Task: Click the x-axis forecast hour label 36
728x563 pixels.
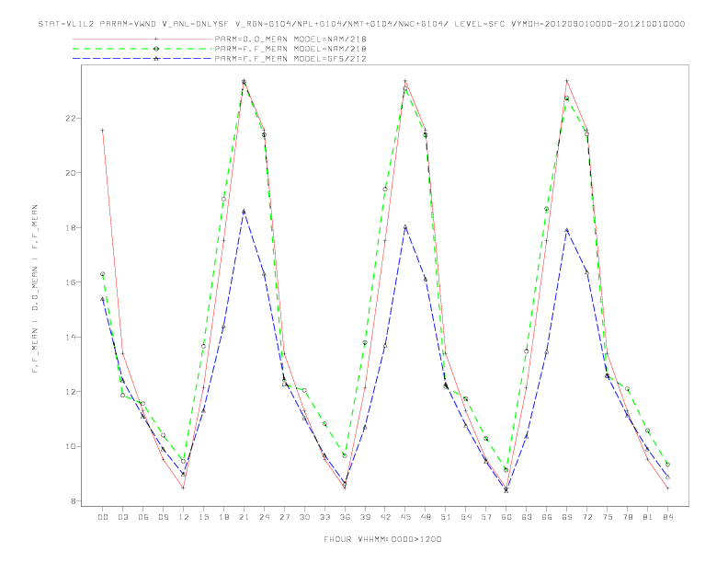Action: pos(345,517)
